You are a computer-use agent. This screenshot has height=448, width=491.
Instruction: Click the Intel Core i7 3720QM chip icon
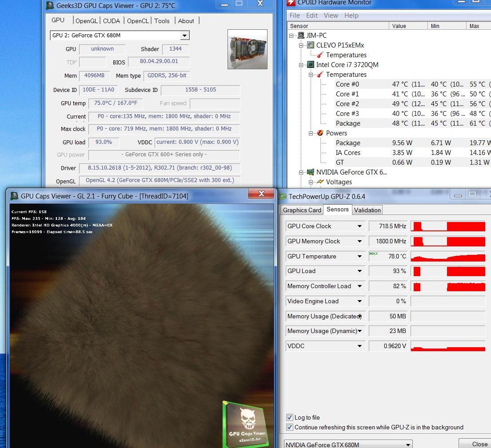[x=311, y=65]
